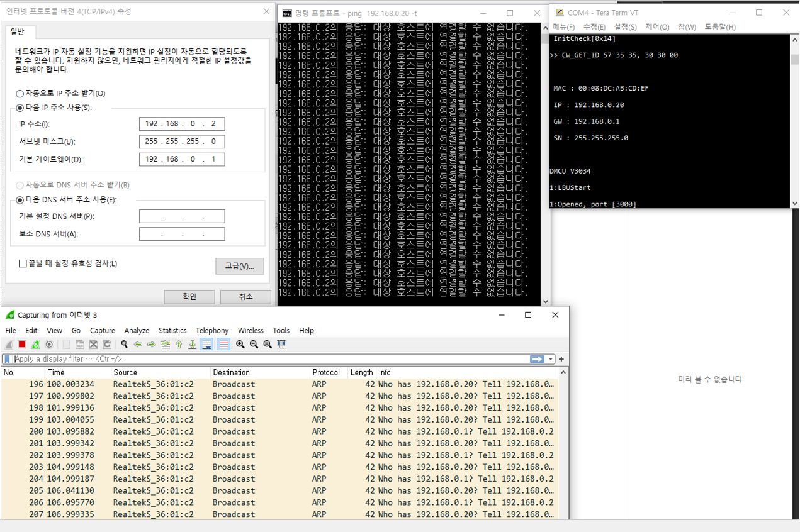
Task: Click the 고급(V)... button
Action: 239,266
